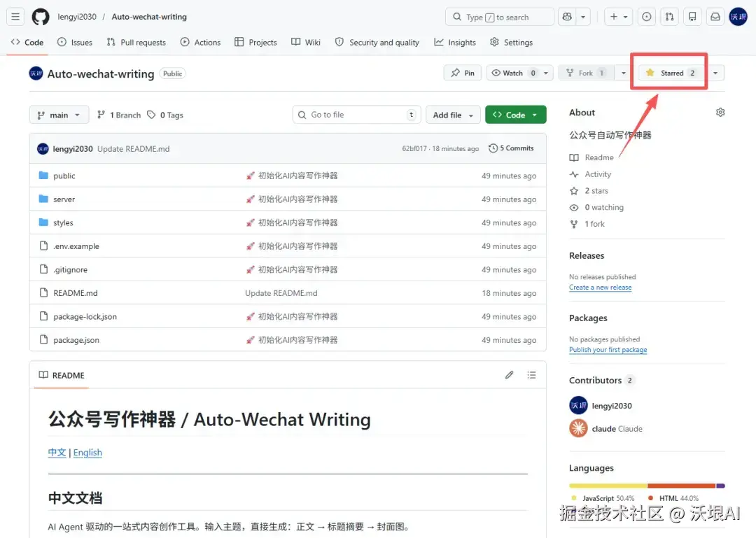Viewport: 756px width, 538px height.
Task: Open Security and quality tab
Action: (377, 43)
